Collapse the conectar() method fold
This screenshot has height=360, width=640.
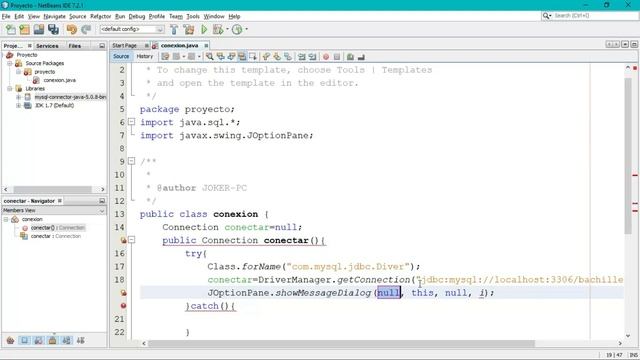click(131, 240)
